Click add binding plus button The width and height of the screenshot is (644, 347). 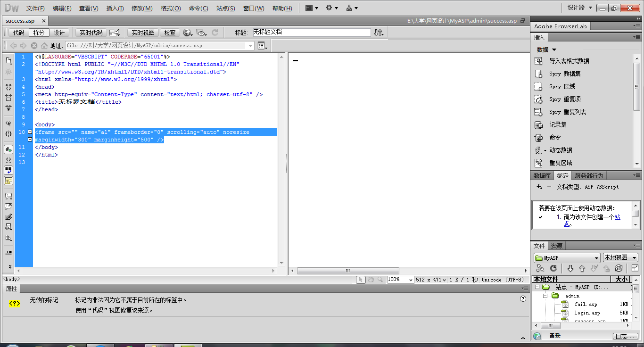coord(539,187)
